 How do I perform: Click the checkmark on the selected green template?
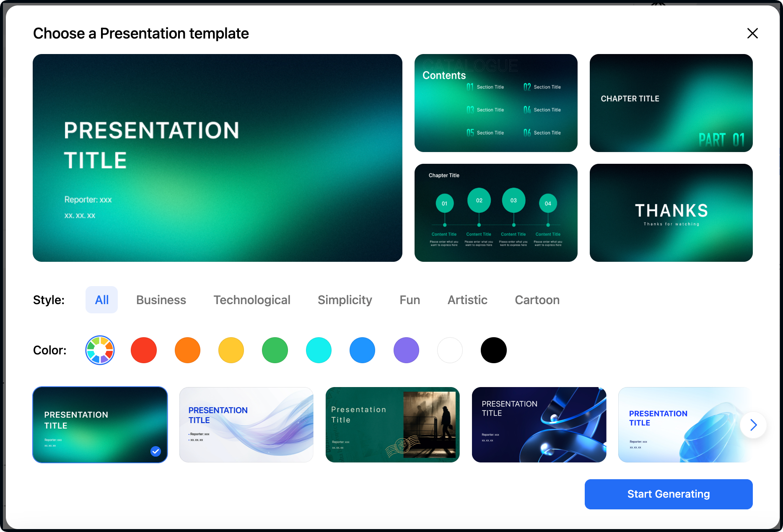156,452
